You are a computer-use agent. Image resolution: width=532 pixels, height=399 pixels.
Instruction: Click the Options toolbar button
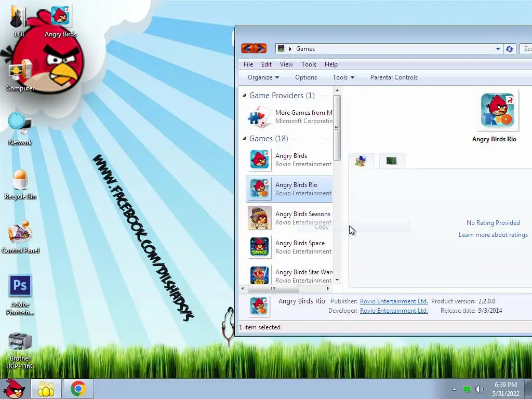[305, 77]
